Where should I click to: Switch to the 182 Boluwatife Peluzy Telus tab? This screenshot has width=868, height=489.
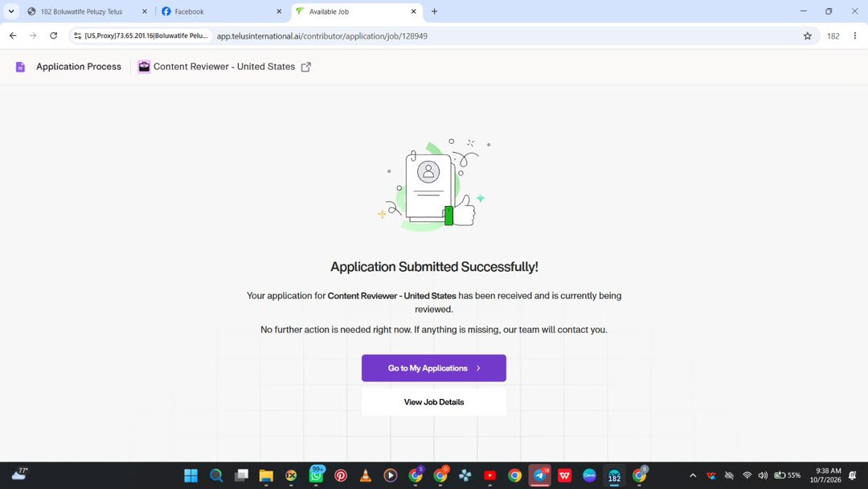pyautogui.click(x=81, y=11)
